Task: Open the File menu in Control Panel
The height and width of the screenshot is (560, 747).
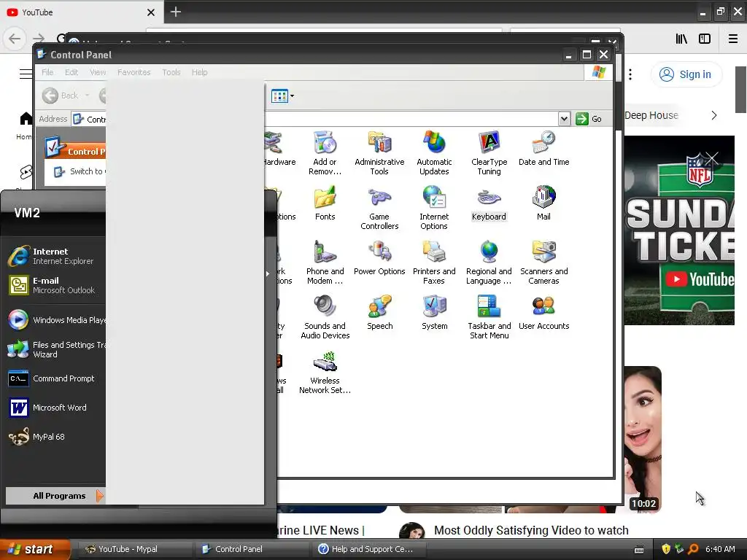Action: pyautogui.click(x=47, y=72)
